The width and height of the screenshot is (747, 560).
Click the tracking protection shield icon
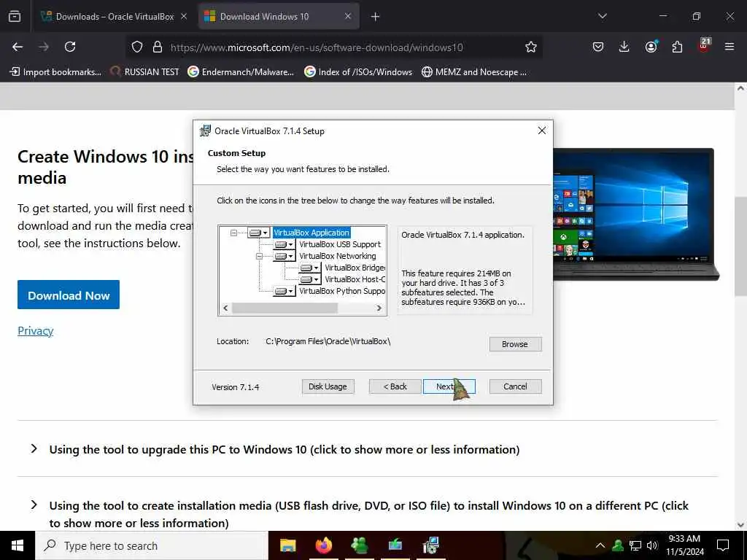coord(137,47)
